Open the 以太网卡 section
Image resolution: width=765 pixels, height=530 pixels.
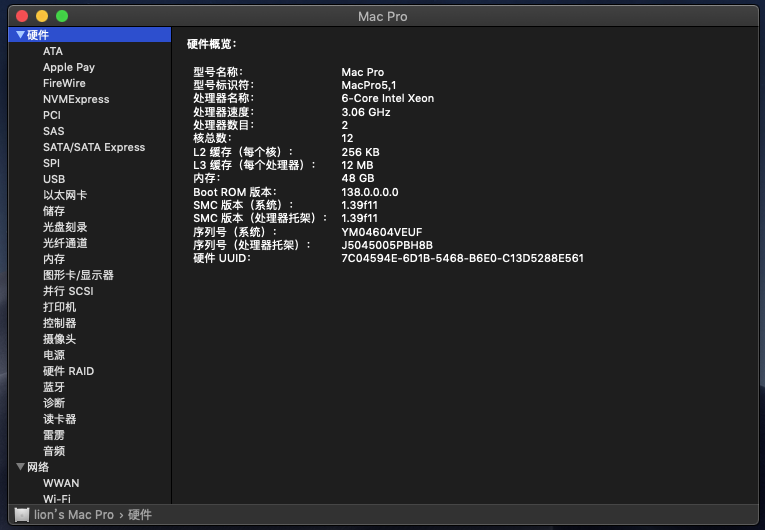(x=65, y=195)
